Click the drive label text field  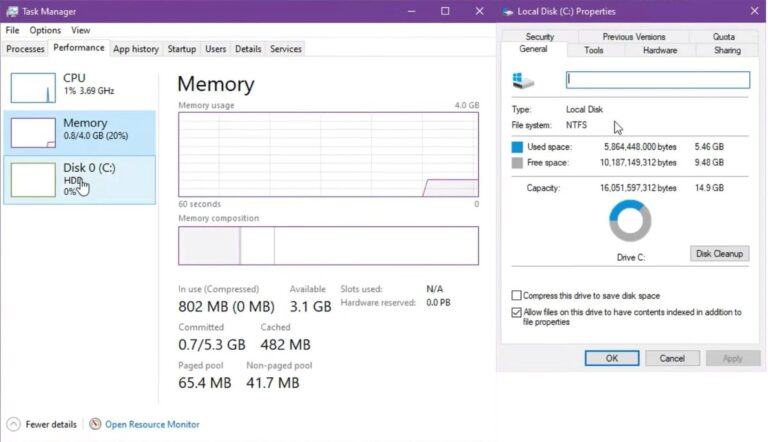tap(657, 80)
